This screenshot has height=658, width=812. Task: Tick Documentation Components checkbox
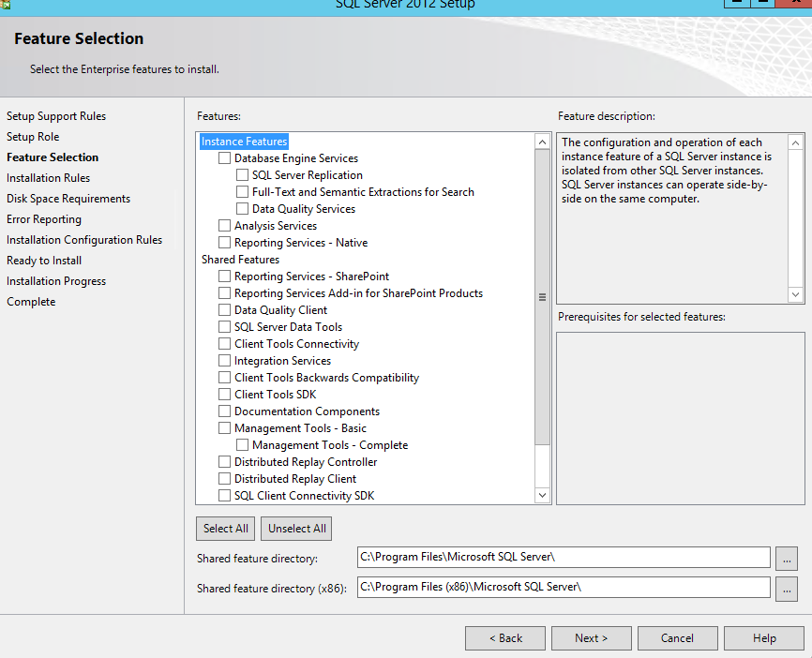tap(224, 411)
